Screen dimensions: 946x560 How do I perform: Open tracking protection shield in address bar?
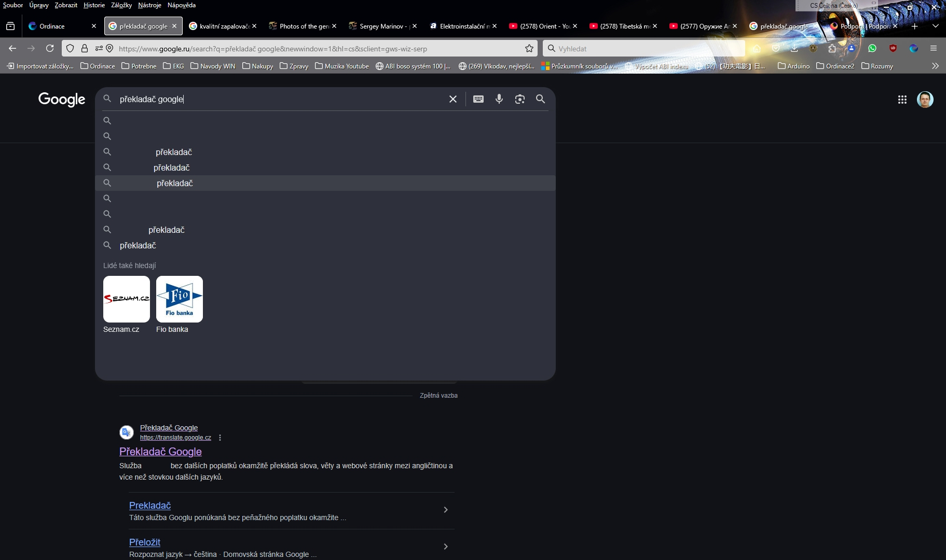pos(70,48)
